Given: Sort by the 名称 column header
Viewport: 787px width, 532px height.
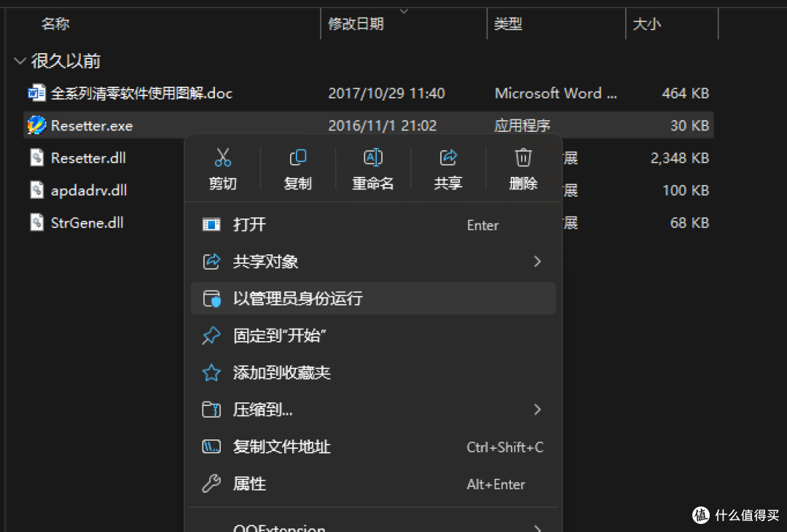Looking at the screenshot, I should point(55,23).
